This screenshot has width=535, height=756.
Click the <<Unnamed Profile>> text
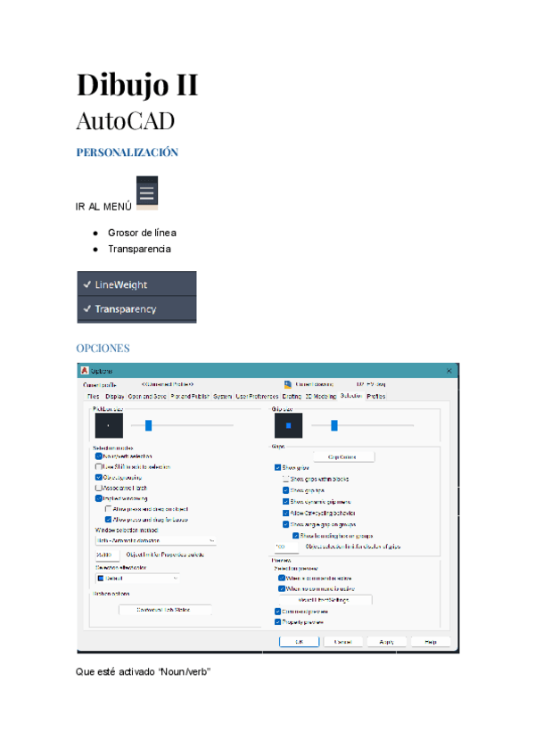[x=168, y=384]
